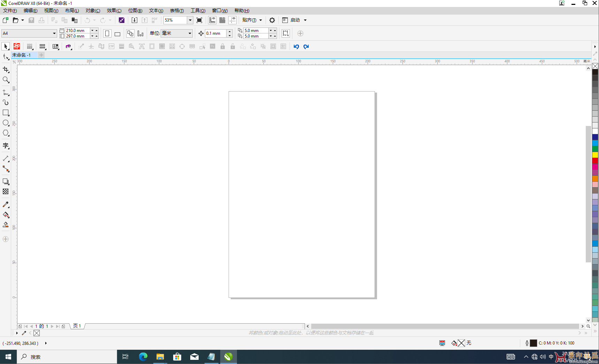Select the Smart Fill tool
The height and width of the screenshot is (364, 599).
pos(6,225)
